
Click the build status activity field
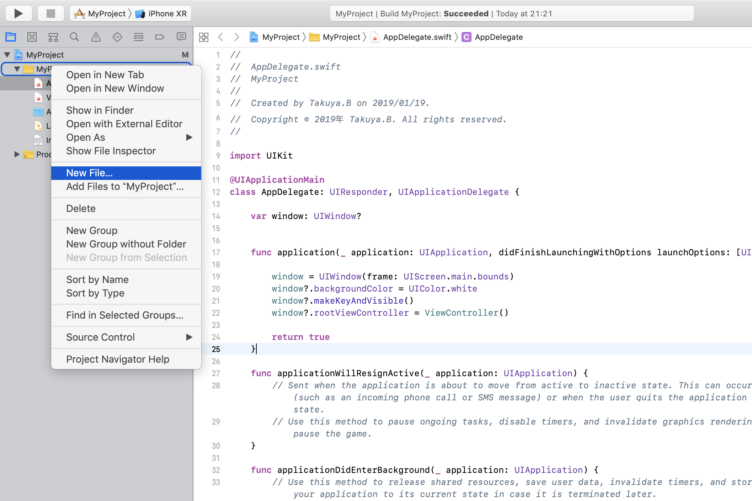(x=512, y=13)
